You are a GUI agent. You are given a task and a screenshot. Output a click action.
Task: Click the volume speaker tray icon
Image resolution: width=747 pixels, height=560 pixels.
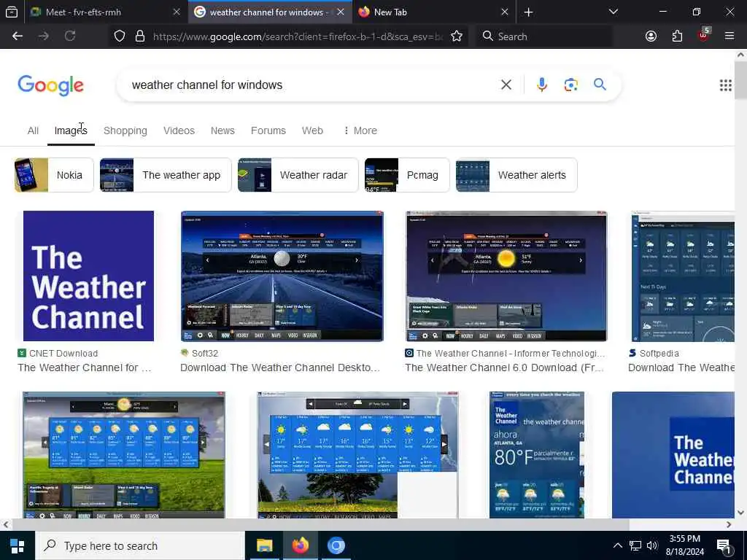click(652, 545)
